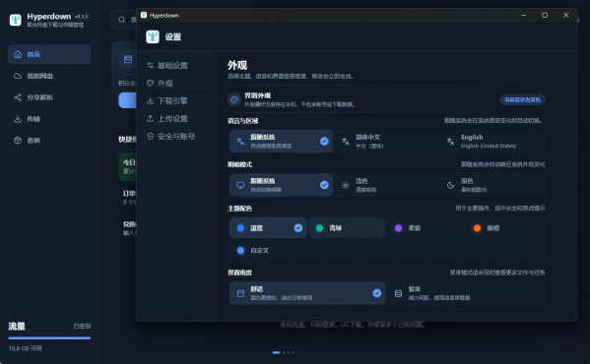Open 外观 settings tab
This screenshot has height=364, width=590.
177,83
